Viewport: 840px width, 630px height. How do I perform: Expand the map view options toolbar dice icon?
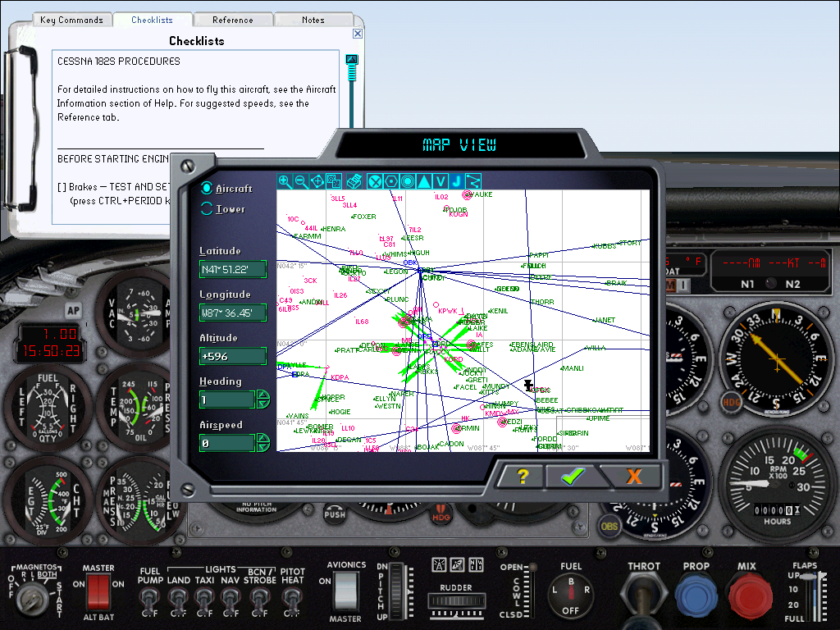click(x=334, y=181)
